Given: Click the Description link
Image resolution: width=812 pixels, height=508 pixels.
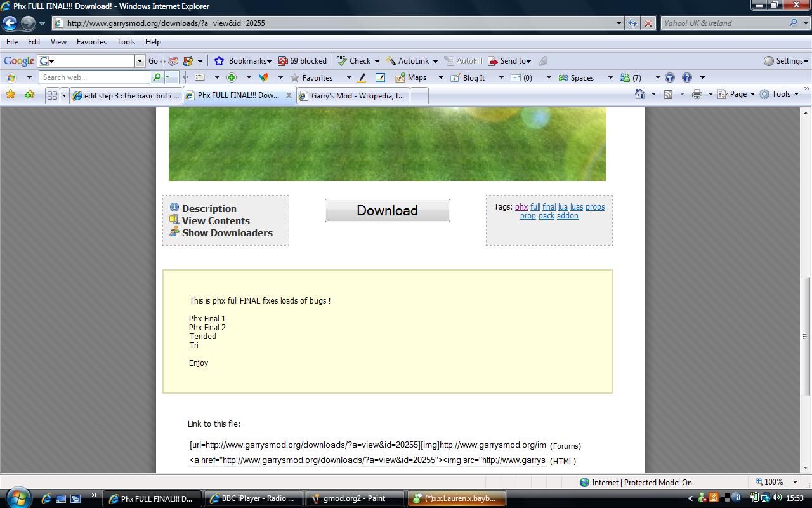Looking at the screenshot, I should pos(209,208).
